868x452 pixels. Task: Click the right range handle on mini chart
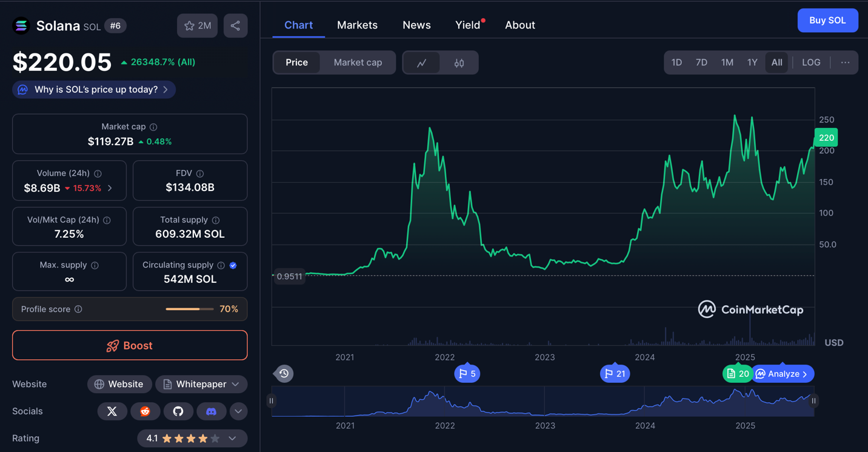coord(813,401)
